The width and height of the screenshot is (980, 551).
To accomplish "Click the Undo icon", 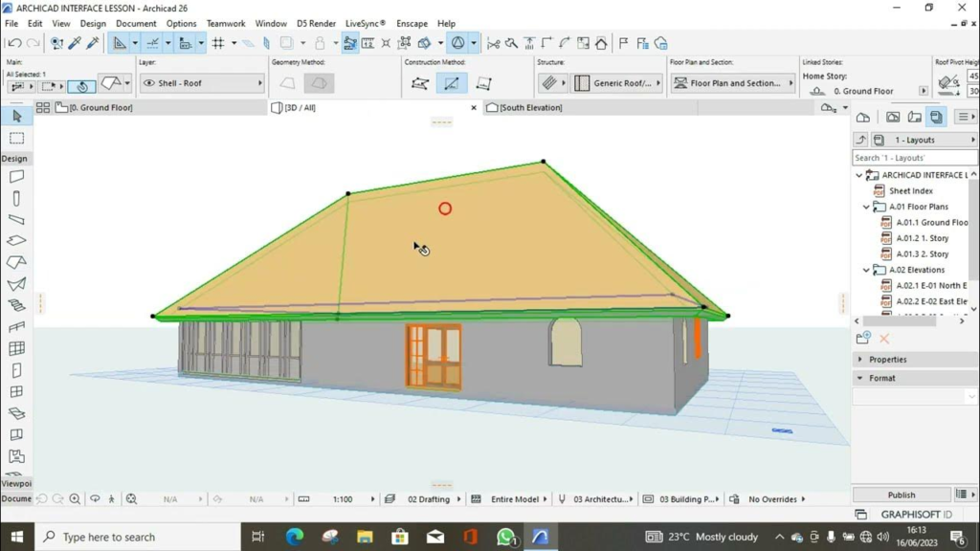I will point(14,43).
